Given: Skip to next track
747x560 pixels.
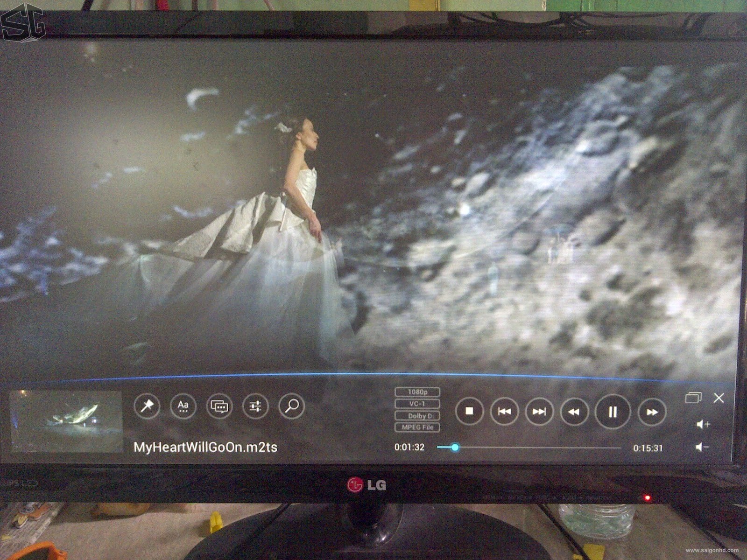Looking at the screenshot, I should pos(539,412).
